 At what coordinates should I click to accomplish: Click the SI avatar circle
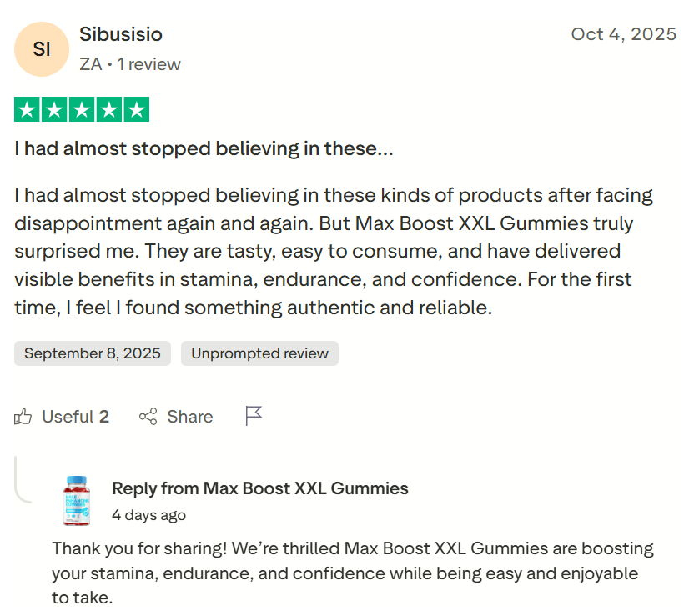(x=42, y=49)
